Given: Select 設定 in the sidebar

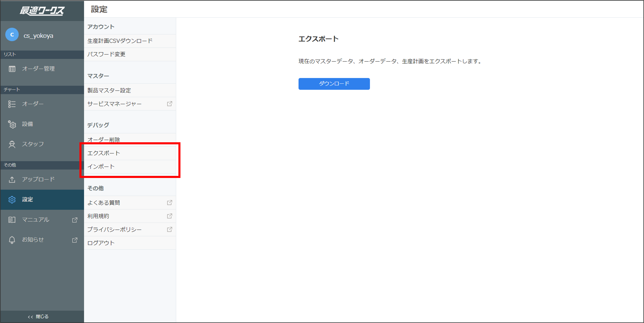Looking at the screenshot, I should pos(42,199).
